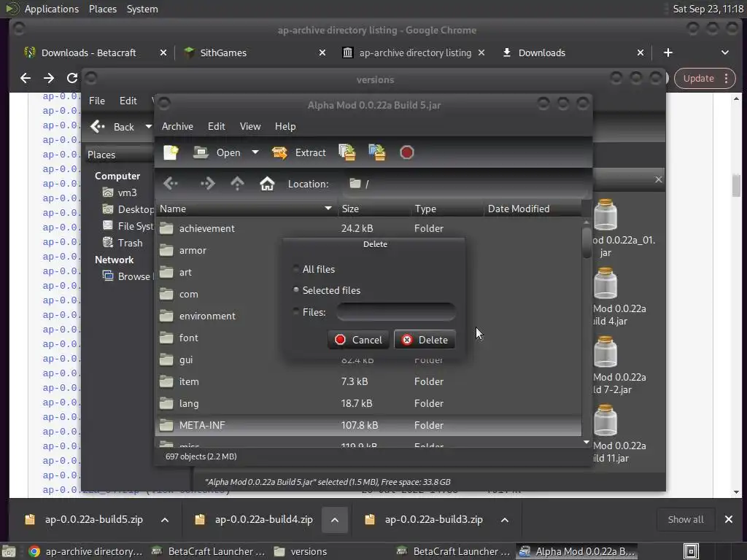
Task: Click the vm3 home icon in Places
Action: pos(108,192)
